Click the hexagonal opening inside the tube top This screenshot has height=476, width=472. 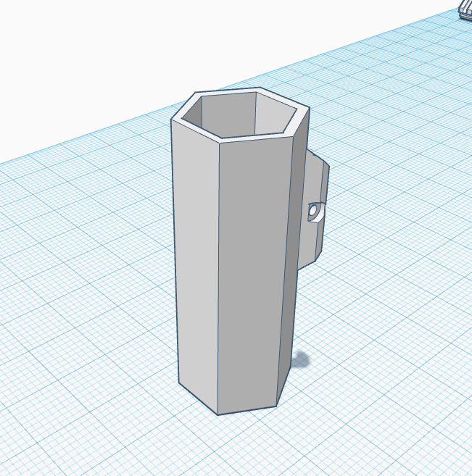(239, 114)
